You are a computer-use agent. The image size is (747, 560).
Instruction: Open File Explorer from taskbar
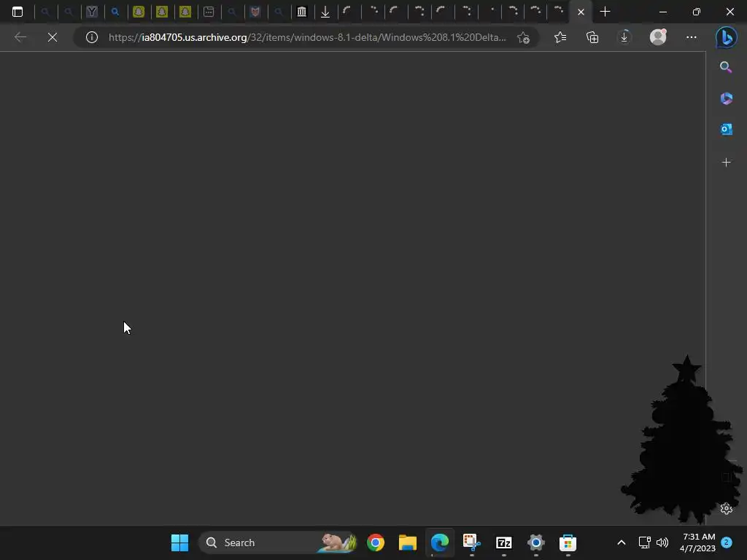(407, 542)
